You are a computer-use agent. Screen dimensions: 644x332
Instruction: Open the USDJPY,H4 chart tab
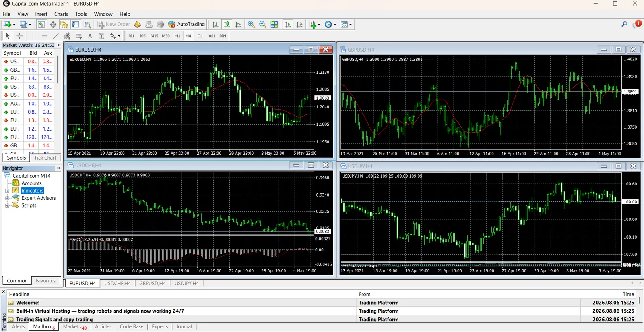187,283
